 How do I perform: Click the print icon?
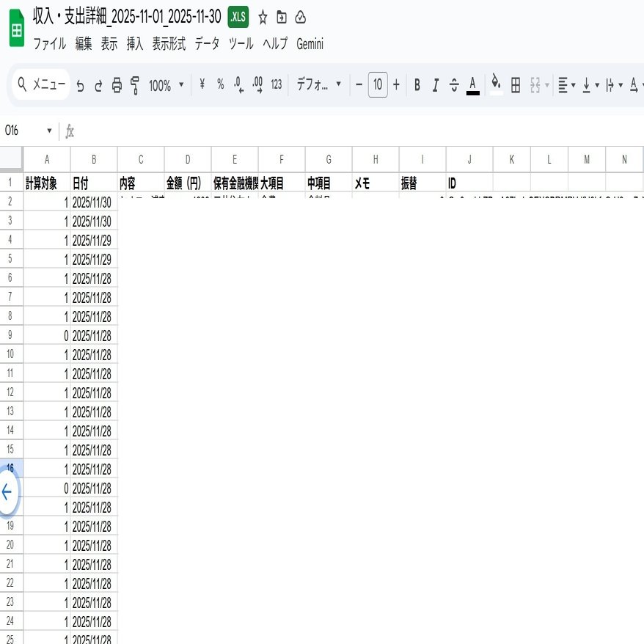[117, 84]
